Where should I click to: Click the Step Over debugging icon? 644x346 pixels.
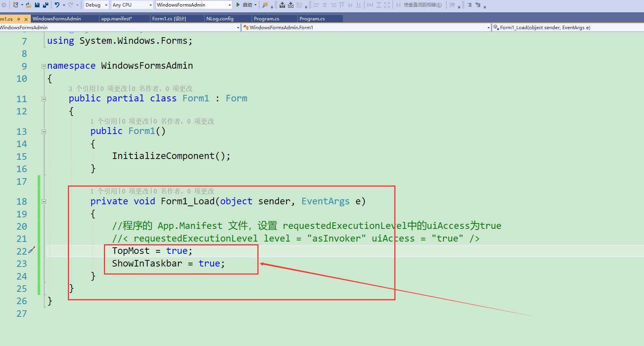(x=291, y=5)
